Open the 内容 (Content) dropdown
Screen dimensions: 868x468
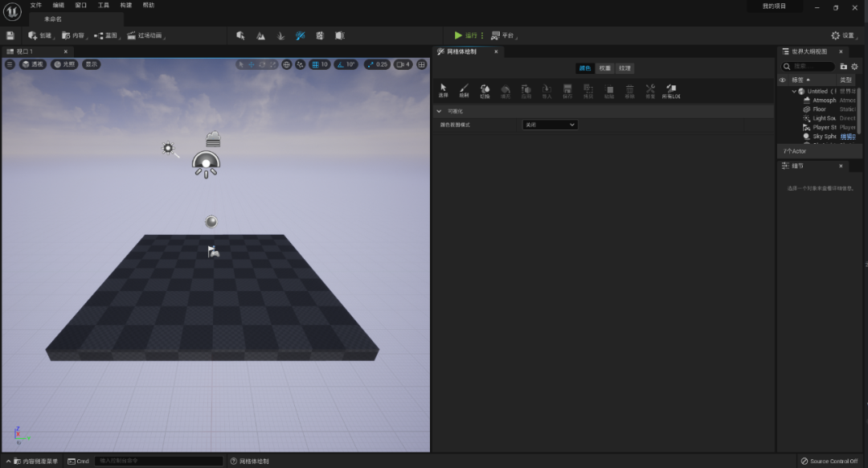(74, 35)
